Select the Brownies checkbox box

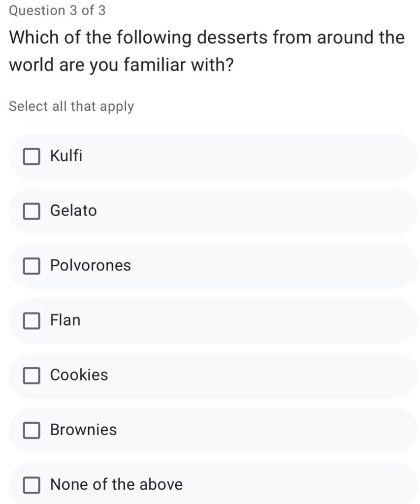(32, 430)
